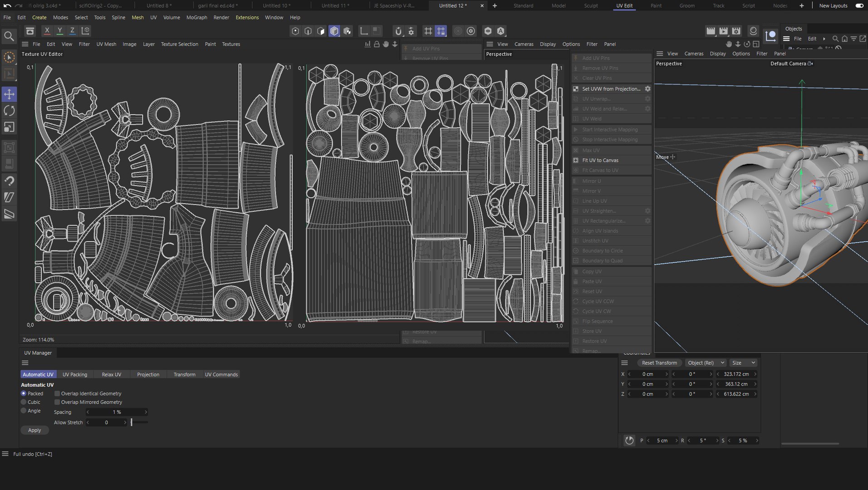Select the Rotate tool in left toolbar
Screen dimensions: 868x490
(x=9, y=111)
